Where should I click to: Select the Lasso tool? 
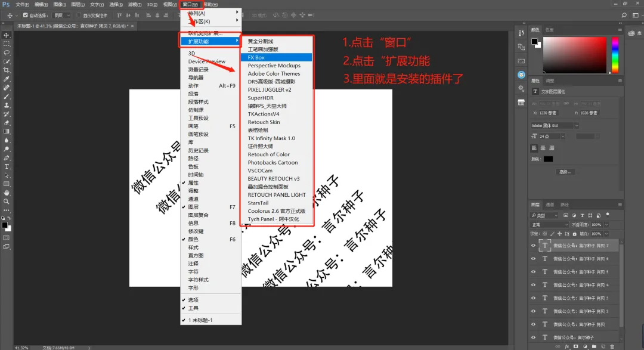pos(6,52)
